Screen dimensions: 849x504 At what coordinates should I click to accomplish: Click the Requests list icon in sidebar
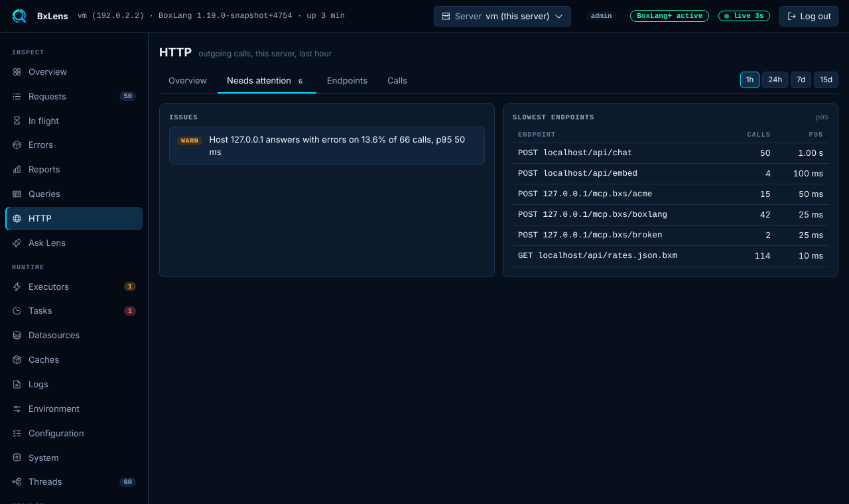point(17,96)
